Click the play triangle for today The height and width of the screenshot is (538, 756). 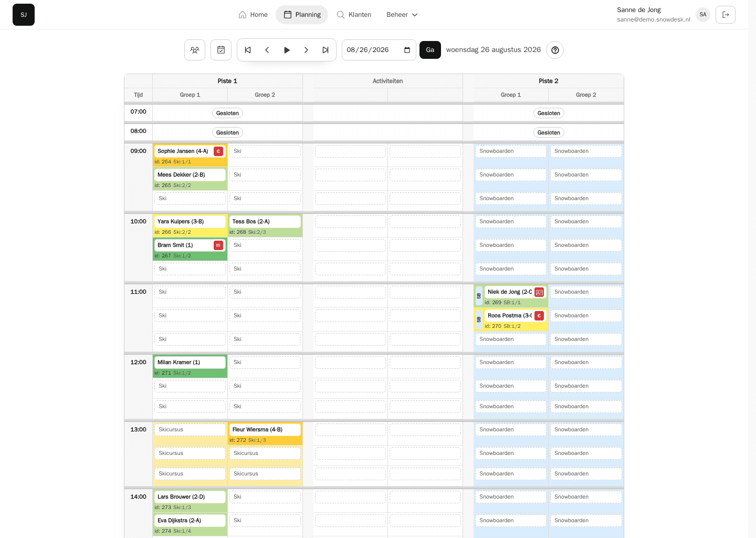[287, 50]
